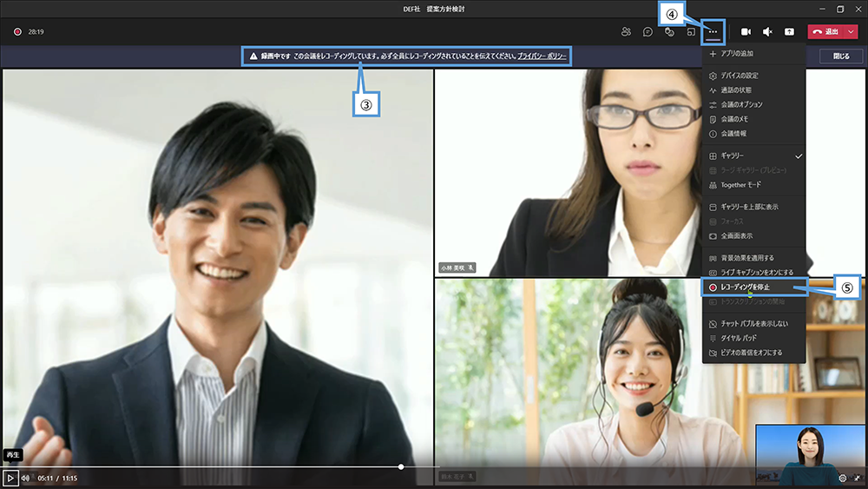This screenshot has width=868, height=489.
Task: Show 会議情報 from the menu
Action: point(753,134)
